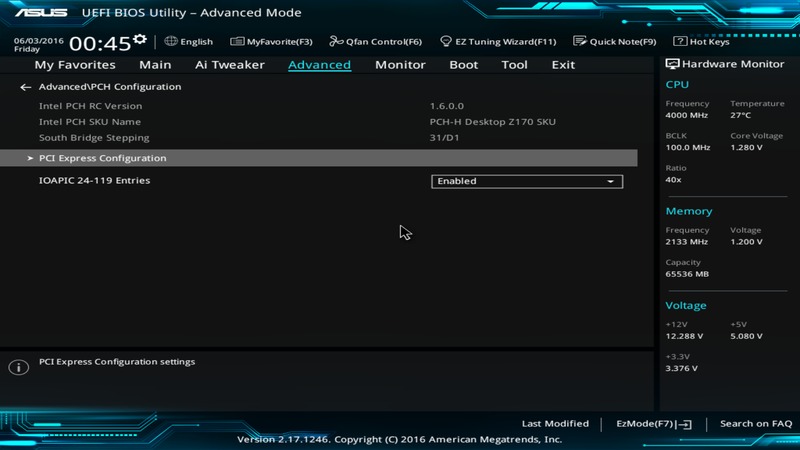This screenshot has width=800, height=450.
Task: Click the arrow on the Enabled combo box
Action: [611, 182]
